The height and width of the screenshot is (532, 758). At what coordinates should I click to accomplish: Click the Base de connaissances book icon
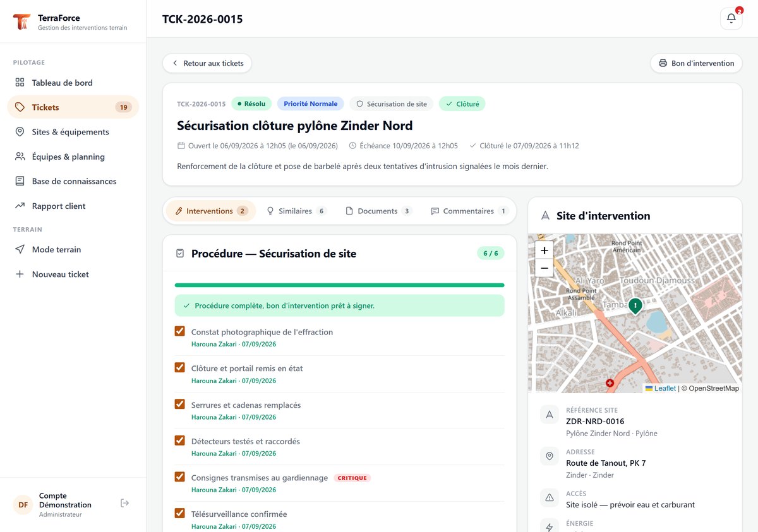pos(20,181)
